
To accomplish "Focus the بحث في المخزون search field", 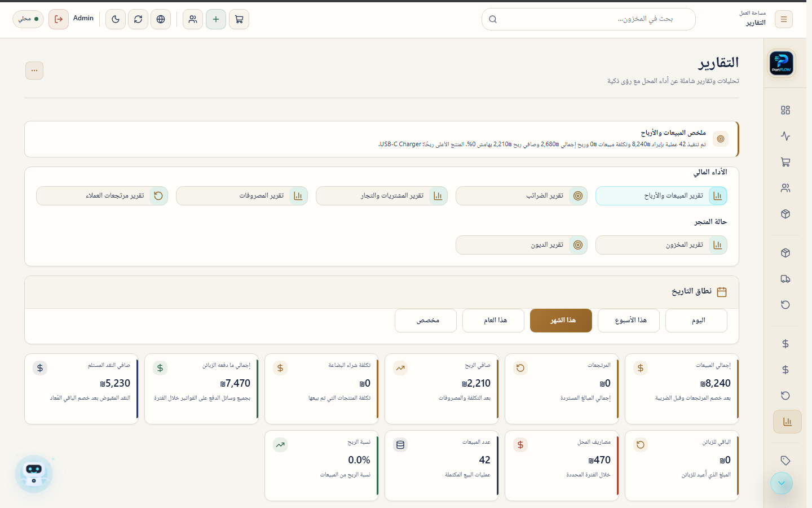I will tap(589, 19).
